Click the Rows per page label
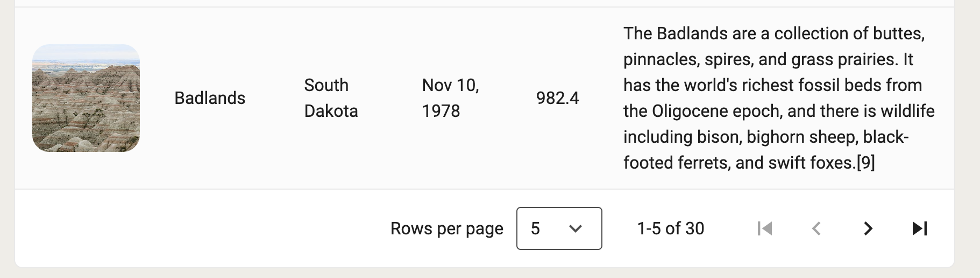The height and width of the screenshot is (278, 980). (x=446, y=228)
